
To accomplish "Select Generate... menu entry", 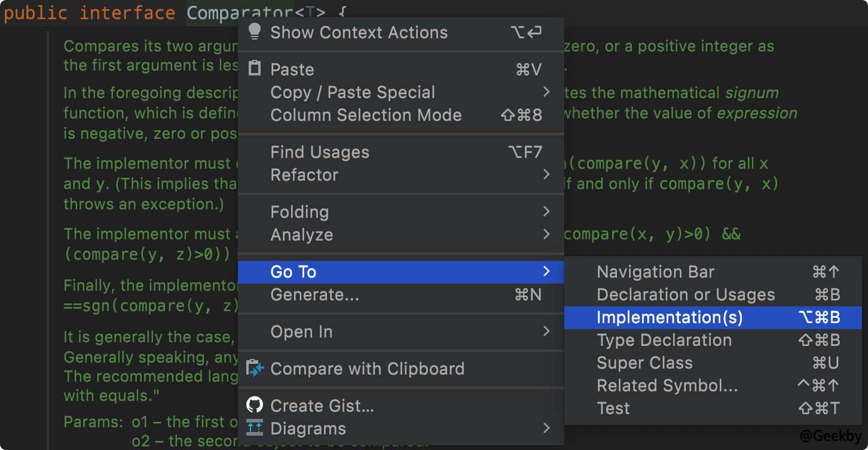I will coord(314,294).
